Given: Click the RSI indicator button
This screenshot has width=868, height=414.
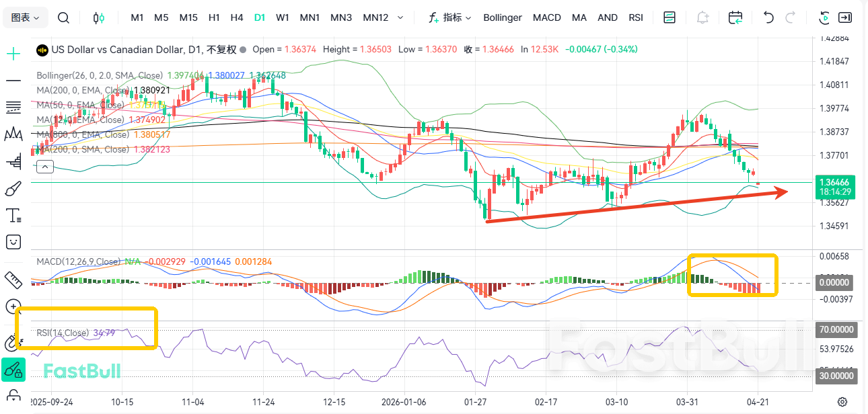Looking at the screenshot, I should [x=635, y=17].
